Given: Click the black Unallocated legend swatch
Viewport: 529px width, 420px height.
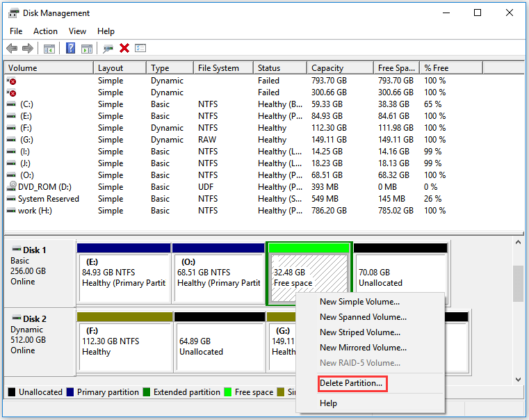Looking at the screenshot, I should [x=12, y=392].
